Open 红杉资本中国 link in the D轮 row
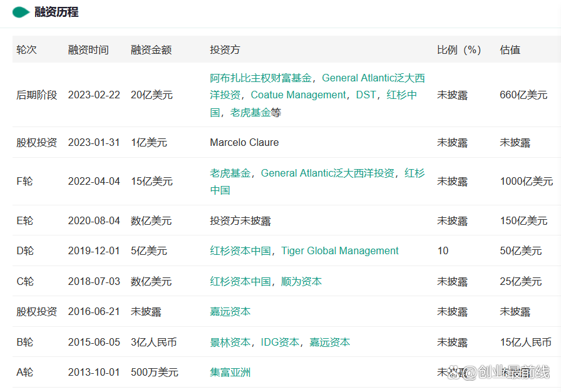 coord(240,250)
